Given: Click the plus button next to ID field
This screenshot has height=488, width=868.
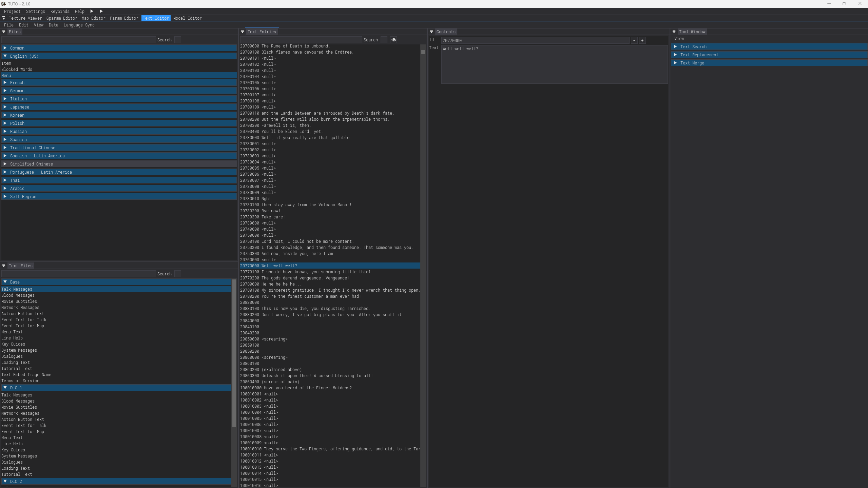Looking at the screenshot, I should 642,40.
